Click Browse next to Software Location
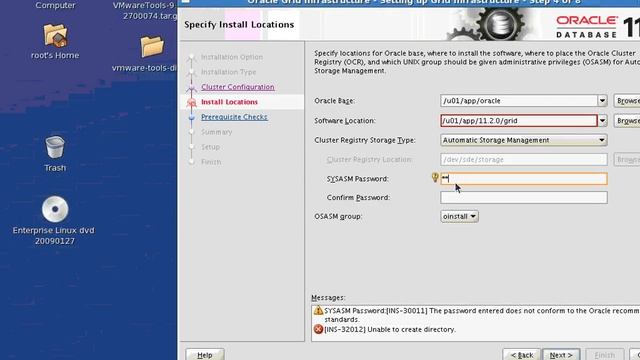The height and width of the screenshot is (360, 640). click(627, 121)
